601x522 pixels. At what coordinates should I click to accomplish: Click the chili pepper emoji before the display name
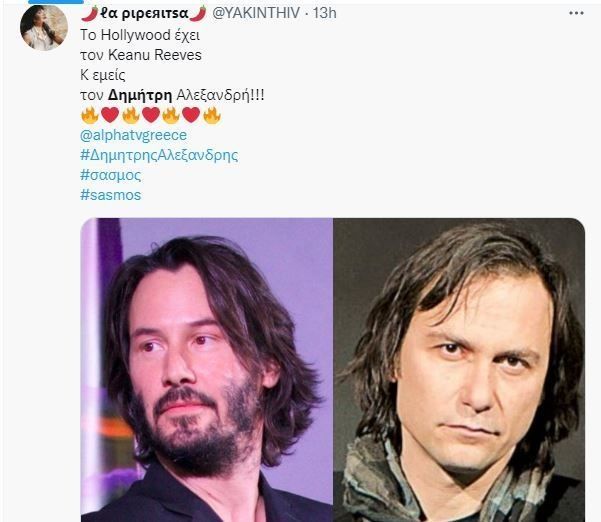pos(89,13)
